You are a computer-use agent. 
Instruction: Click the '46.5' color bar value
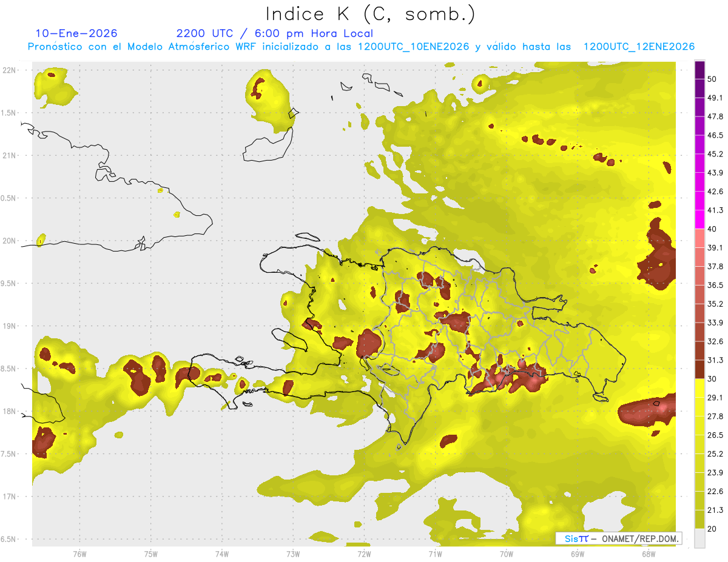coord(715,135)
